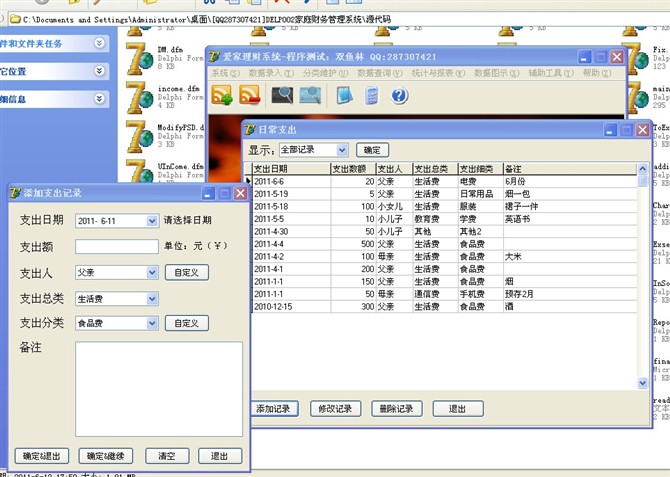The image size is (670, 477).
Task: Open the 支出日期 date dropdown
Action: (x=152, y=221)
